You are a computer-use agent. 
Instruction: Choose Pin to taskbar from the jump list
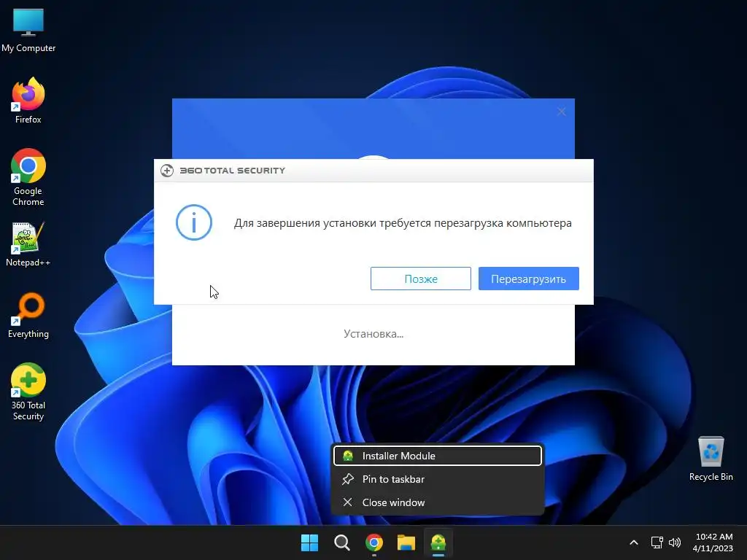(438, 479)
